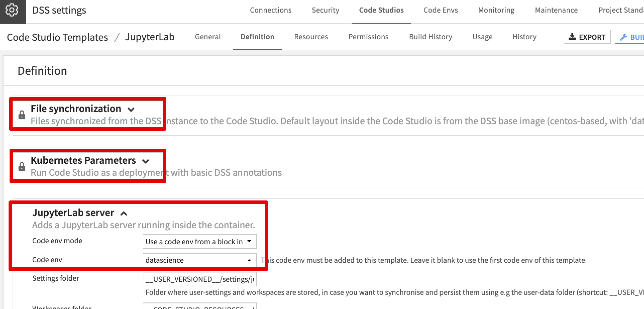Open the Maintenance tab
The height and width of the screenshot is (309, 644).
point(556,10)
